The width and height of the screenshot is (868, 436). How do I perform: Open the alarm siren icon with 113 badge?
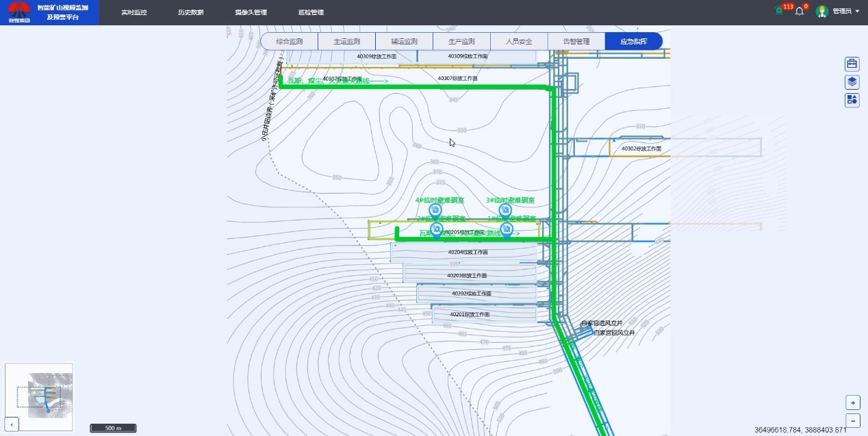(x=779, y=11)
